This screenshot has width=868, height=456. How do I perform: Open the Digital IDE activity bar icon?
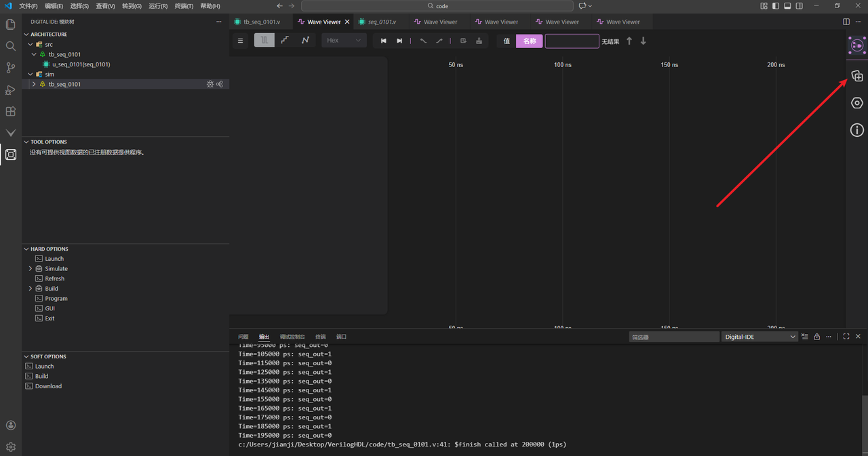(x=11, y=154)
